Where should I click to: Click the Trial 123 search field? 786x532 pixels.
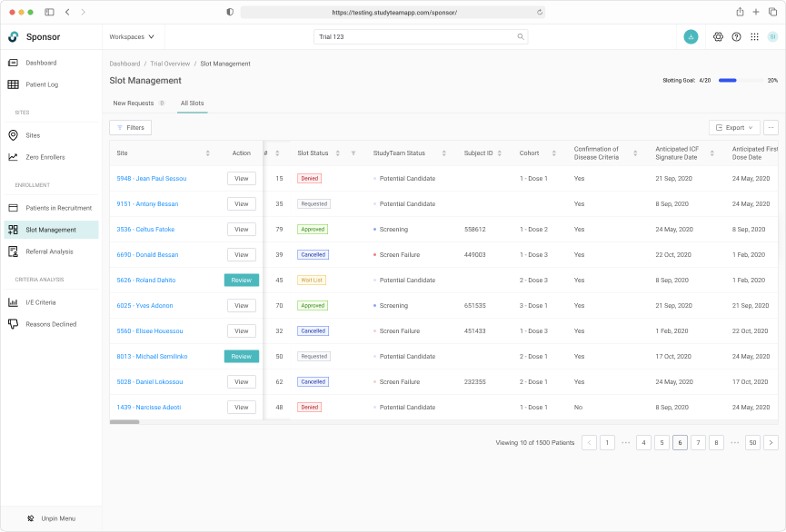point(421,36)
